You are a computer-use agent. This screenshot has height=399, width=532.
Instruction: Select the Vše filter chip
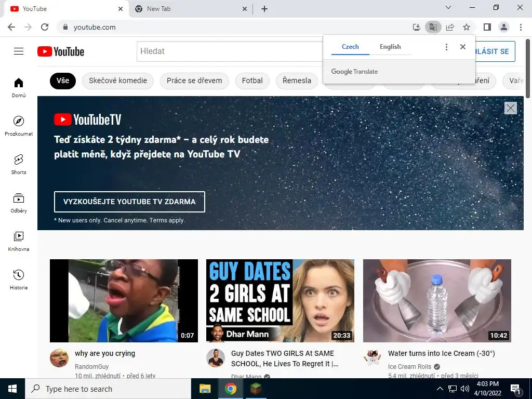(63, 81)
